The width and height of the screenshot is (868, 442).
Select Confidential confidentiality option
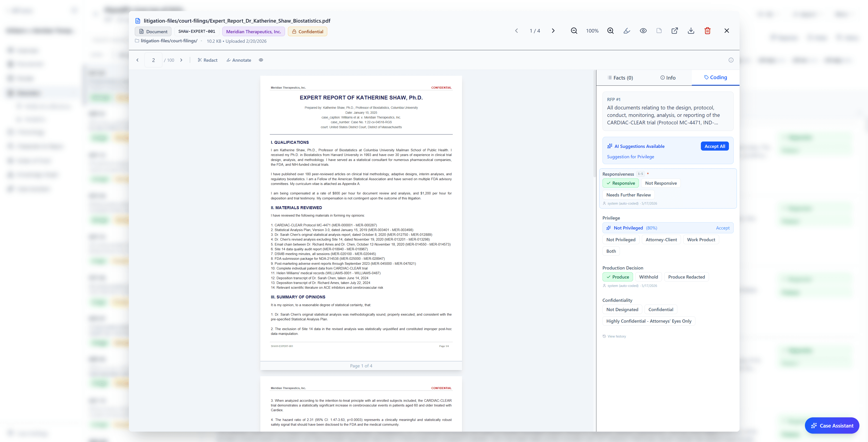[x=660, y=310]
